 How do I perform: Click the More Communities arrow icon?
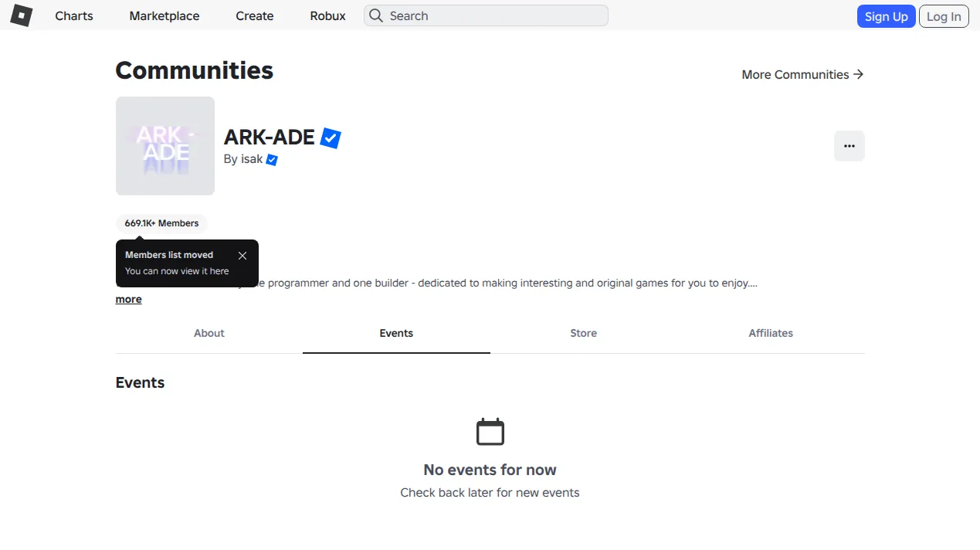point(858,74)
